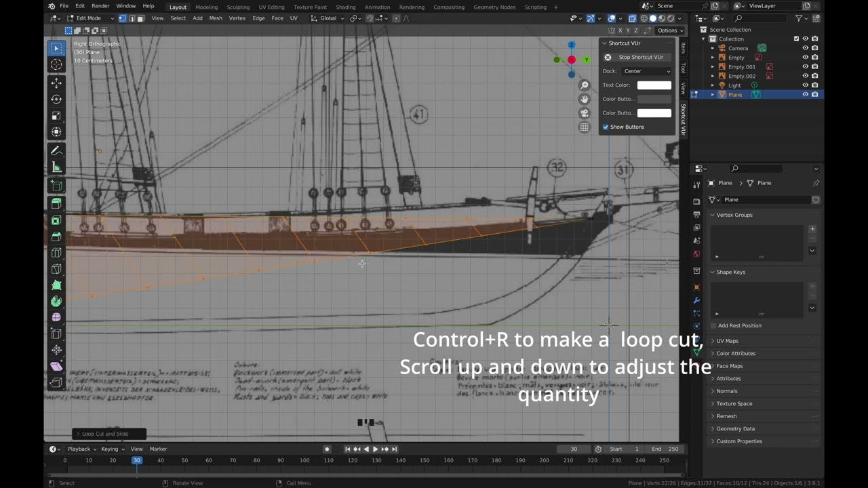Screen dimensions: 868x488
Task: Expand the Geometry Data panel
Action: pyautogui.click(x=764, y=428)
